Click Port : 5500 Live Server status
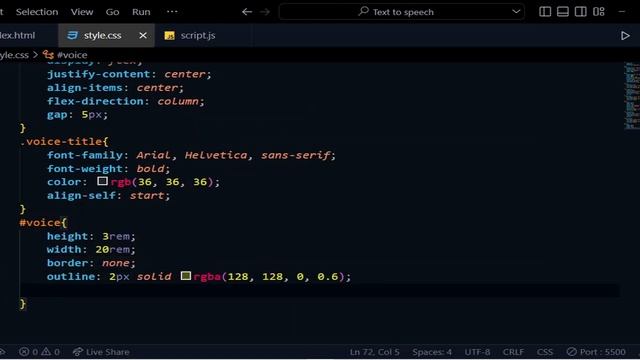 pos(596,352)
